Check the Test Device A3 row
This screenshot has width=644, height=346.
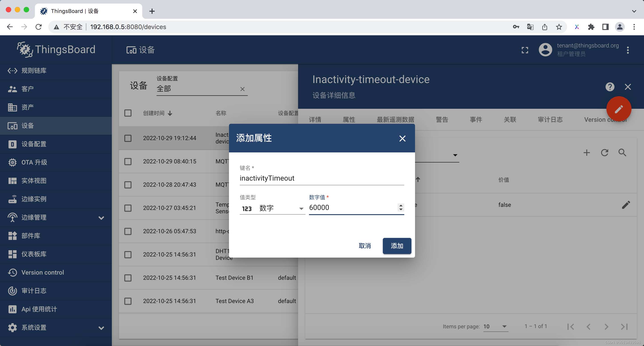pos(128,301)
